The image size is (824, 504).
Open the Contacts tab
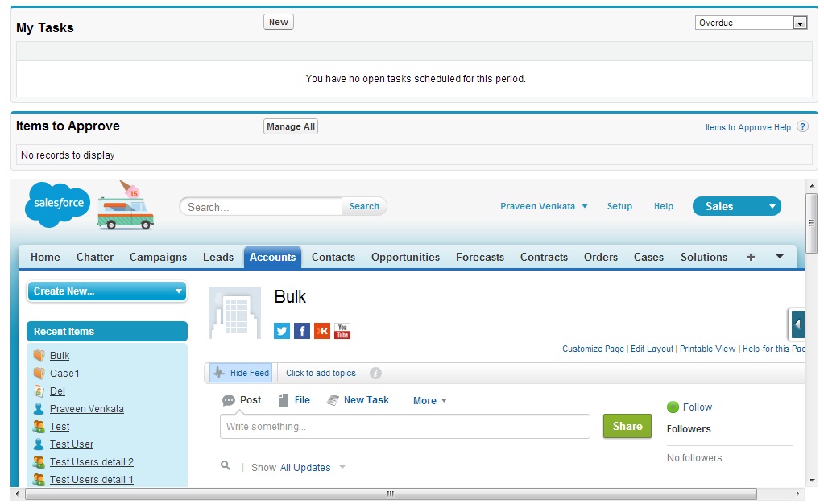[x=333, y=257]
